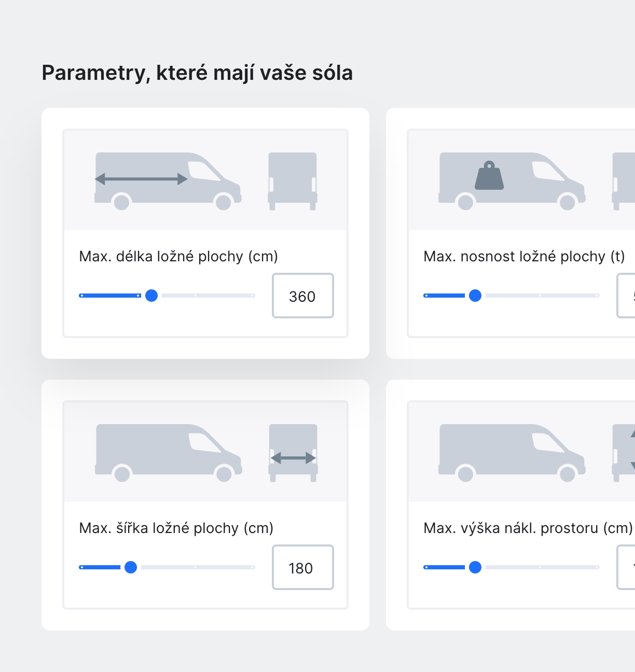Click the 'Parametry, které mají vaše sóla' heading
This screenshot has height=672, width=635.
point(197,73)
